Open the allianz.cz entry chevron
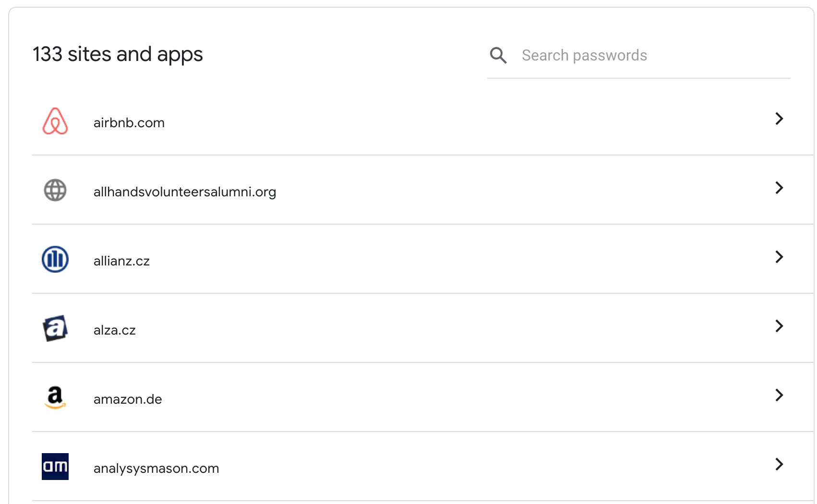817x504 pixels. (780, 257)
